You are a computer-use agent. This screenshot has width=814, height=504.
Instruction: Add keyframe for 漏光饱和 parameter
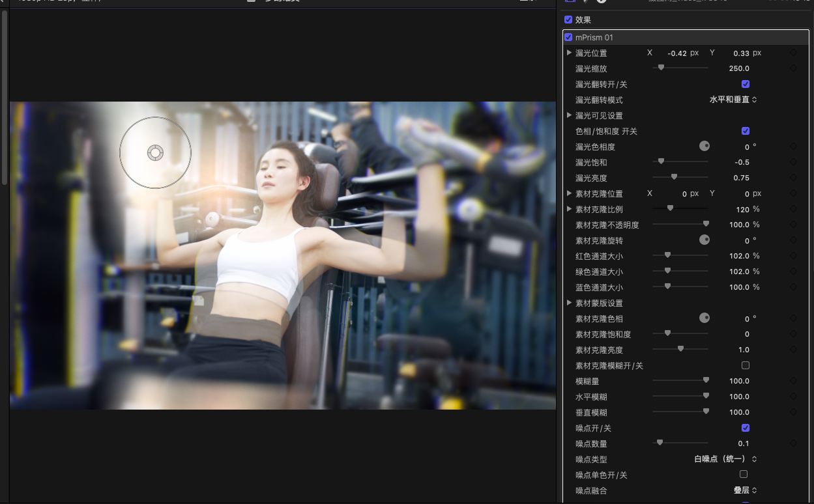[x=793, y=162]
